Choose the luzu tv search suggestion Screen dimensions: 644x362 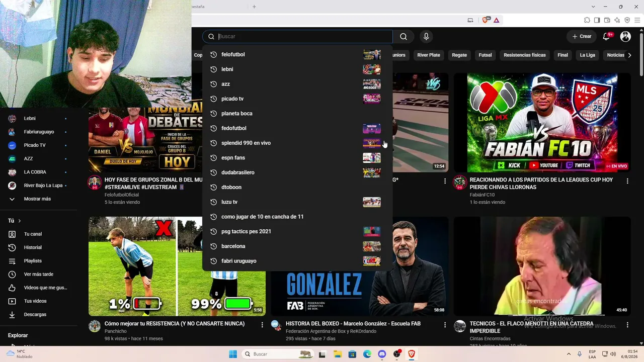pos(297,202)
